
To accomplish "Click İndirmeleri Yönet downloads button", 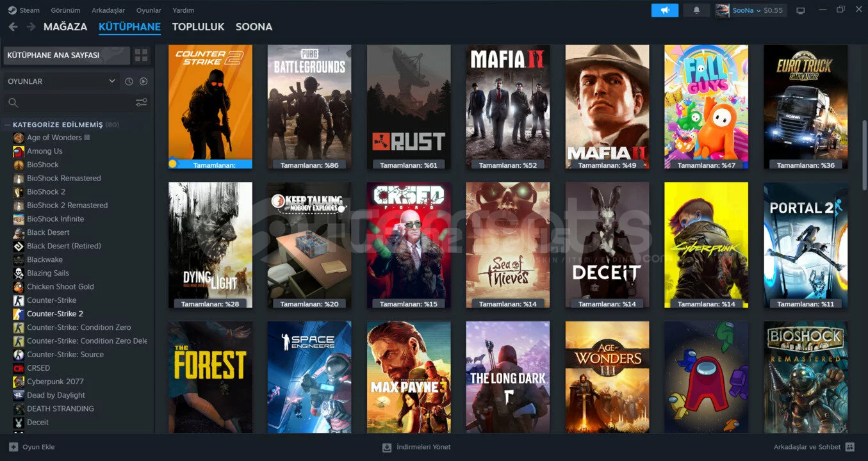I will coord(416,447).
